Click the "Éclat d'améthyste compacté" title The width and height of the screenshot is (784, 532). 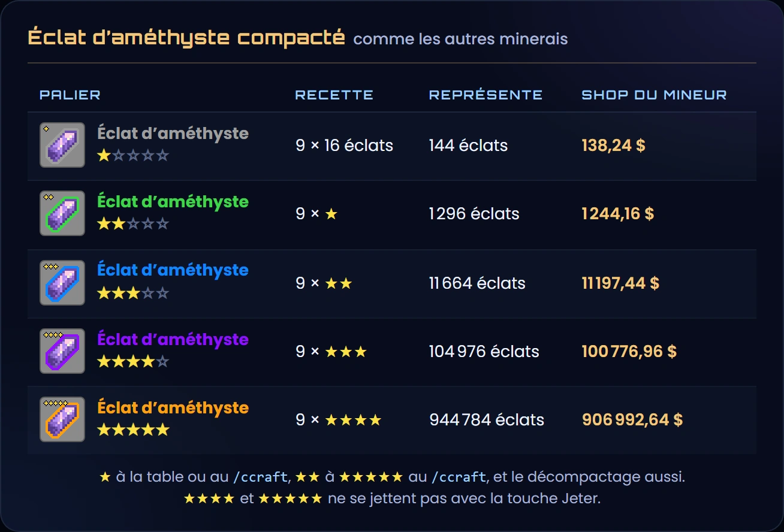pyautogui.click(x=186, y=37)
